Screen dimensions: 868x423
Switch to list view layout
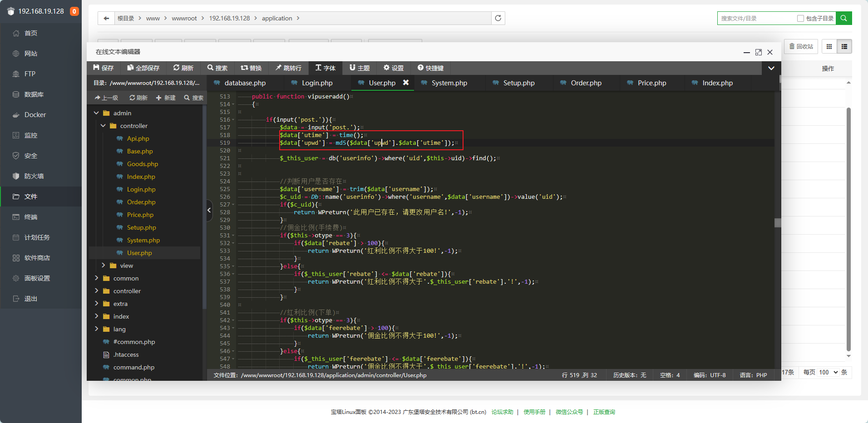[844, 46]
